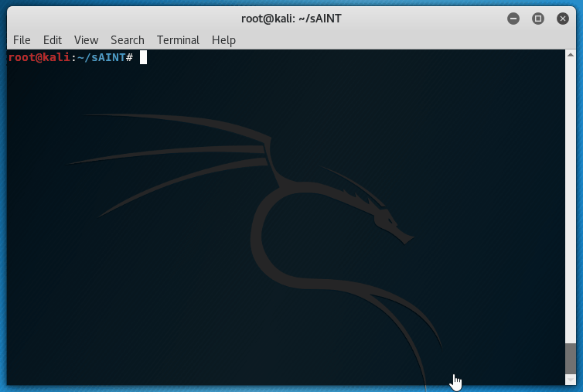The width and height of the screenshot is (583, 392).
Task: Click the root@kali prompt text
Action: 39,57
